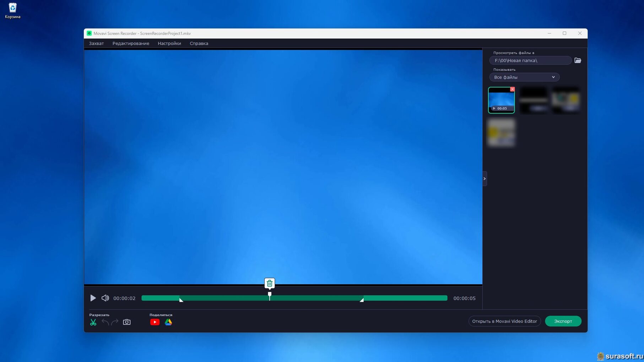Click the left cut marker on timeline

(181, 300)
